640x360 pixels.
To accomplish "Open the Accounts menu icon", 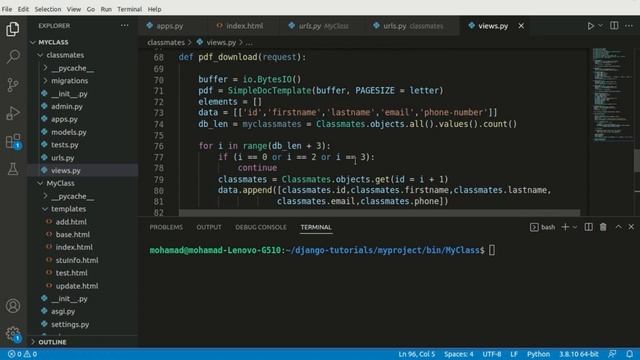I will coord(13,306).
